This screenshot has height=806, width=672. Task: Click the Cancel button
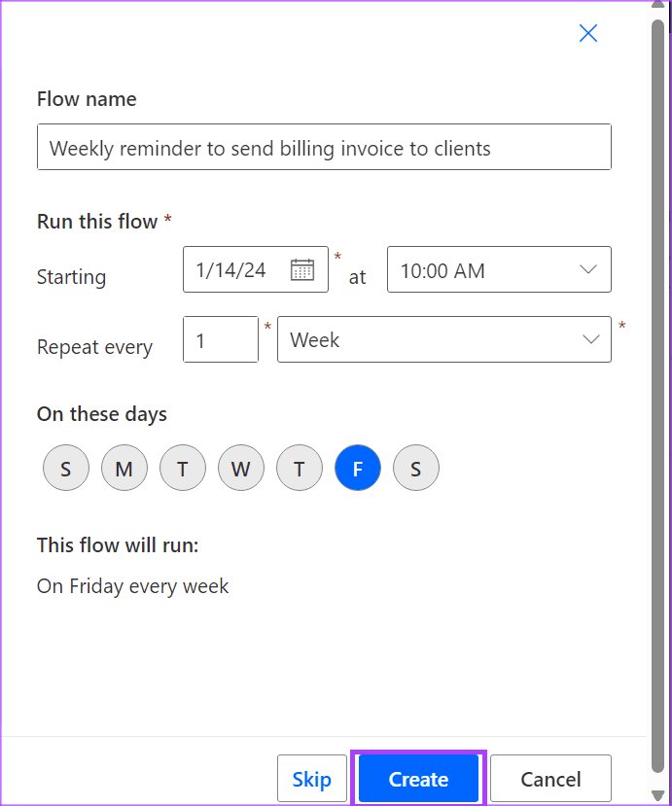(x=550, y=779)
